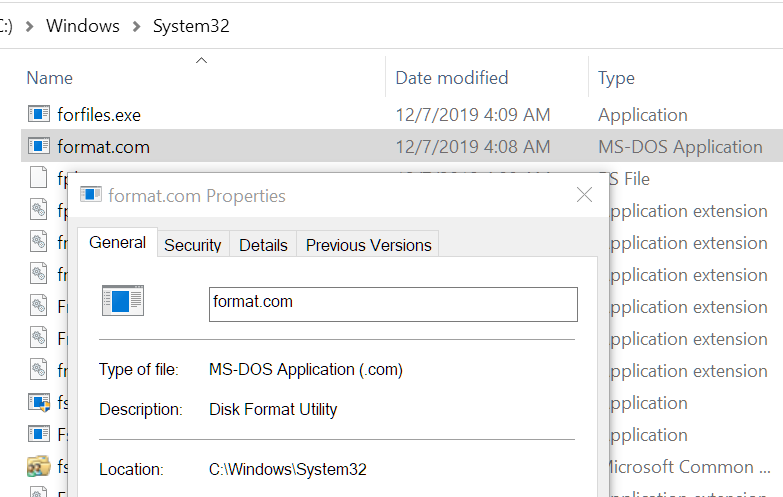783x497 pixels.
Task: Click the forfiles.exe file icon
Action: pyautogui.click(x=39, y=115)
